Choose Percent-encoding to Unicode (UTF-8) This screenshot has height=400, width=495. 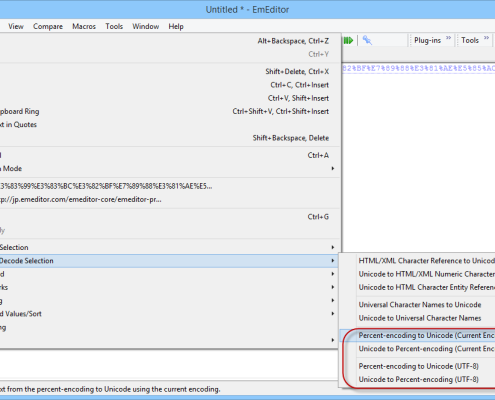[418, 366]
